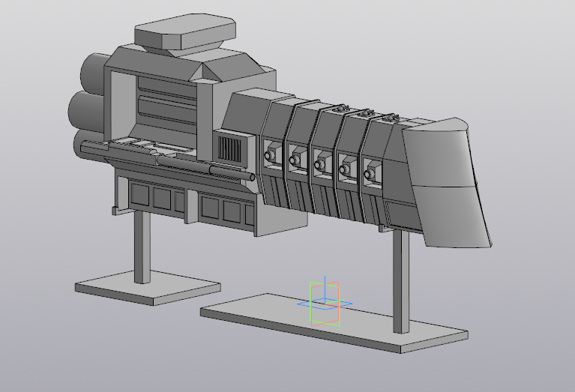Pick the topmost rear engine cylinder
575x392 pixels.
[x=94, y=73]
